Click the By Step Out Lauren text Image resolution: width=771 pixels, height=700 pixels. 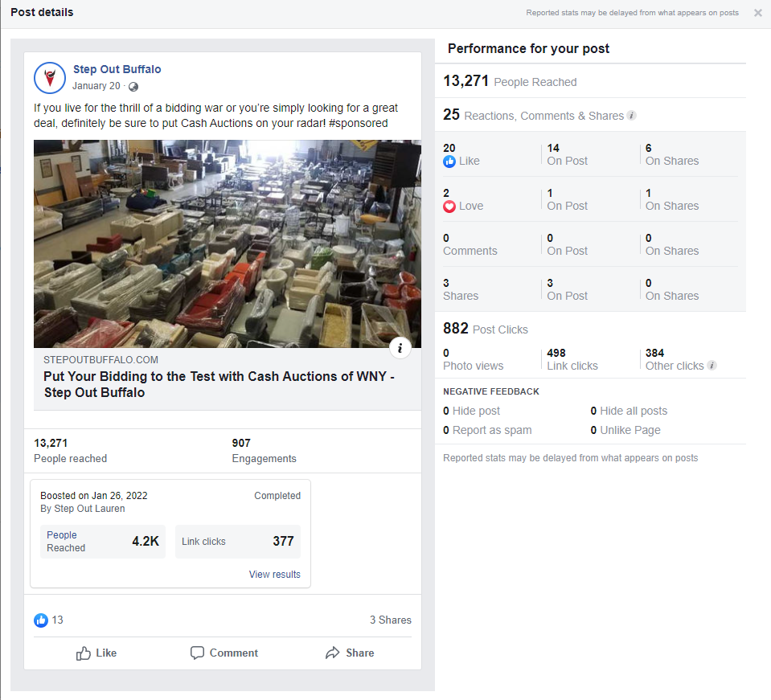pos(83,509)
